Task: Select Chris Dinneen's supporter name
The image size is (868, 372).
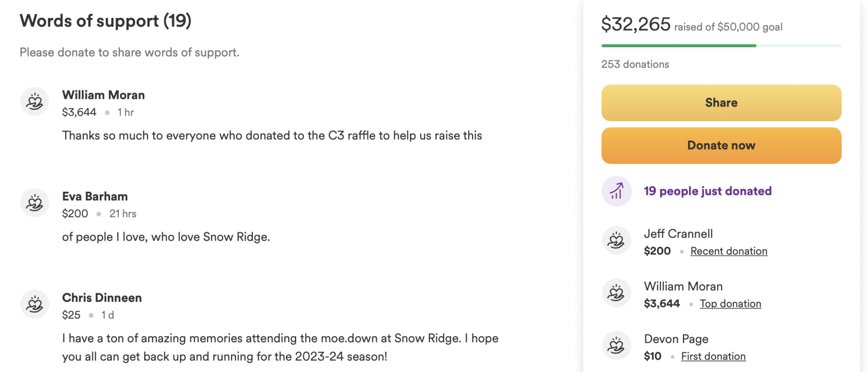Action: pyautogui.click(x=102, y=298)
